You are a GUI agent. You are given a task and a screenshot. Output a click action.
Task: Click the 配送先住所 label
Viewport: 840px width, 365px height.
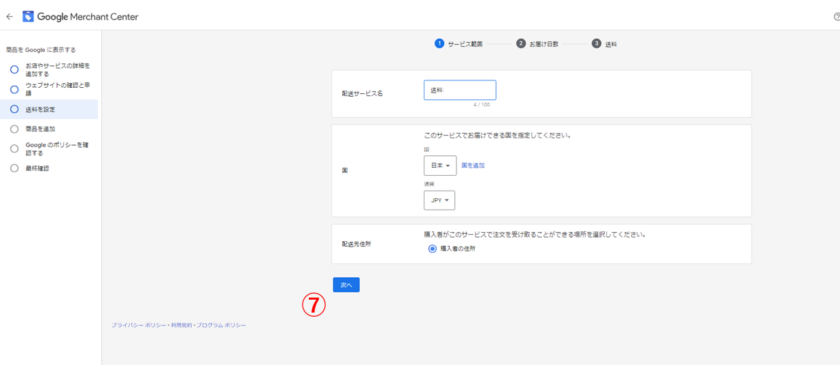pyautogui.click(x=356, y=243)
